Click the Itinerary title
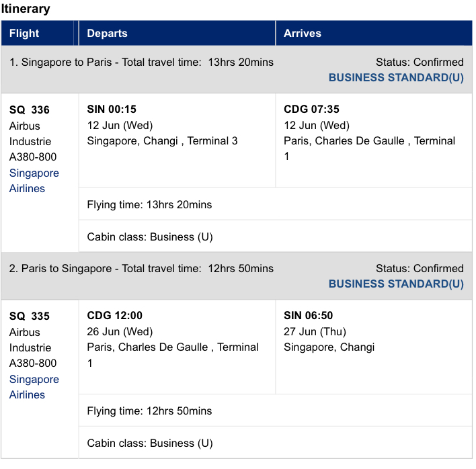The width and height of the screenshot is (476, 469). [x=26, y=9]
